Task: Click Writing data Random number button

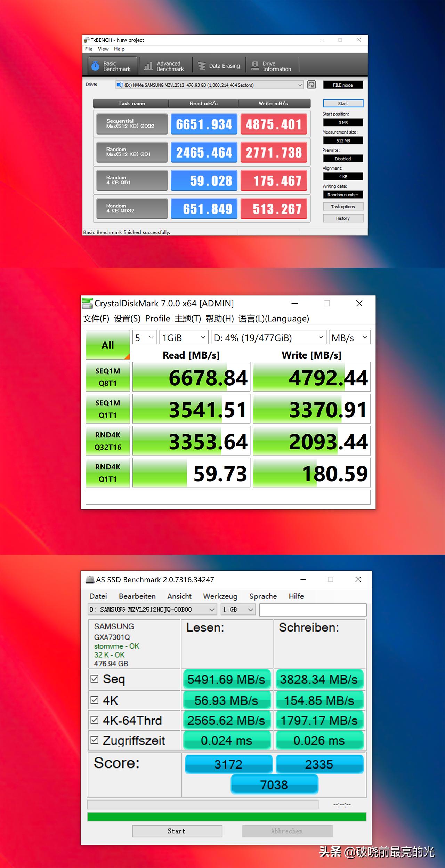Action: pyautogui.click(x=343, y=195)
